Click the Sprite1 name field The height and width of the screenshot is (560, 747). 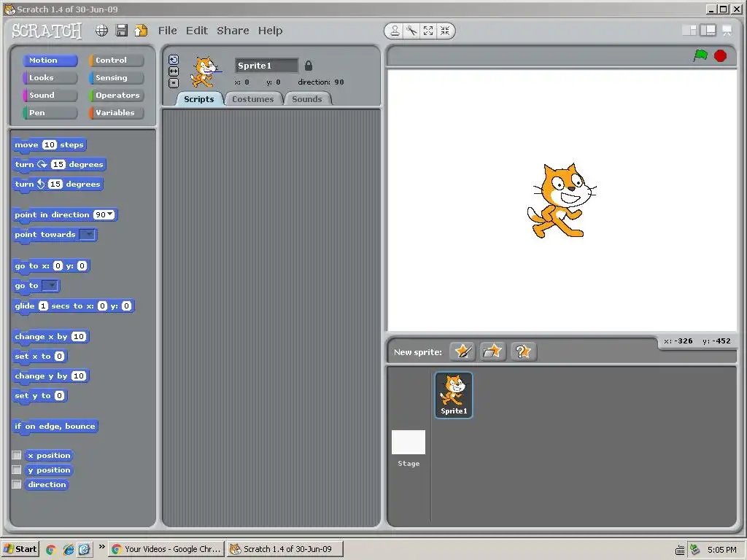[267, 66]
